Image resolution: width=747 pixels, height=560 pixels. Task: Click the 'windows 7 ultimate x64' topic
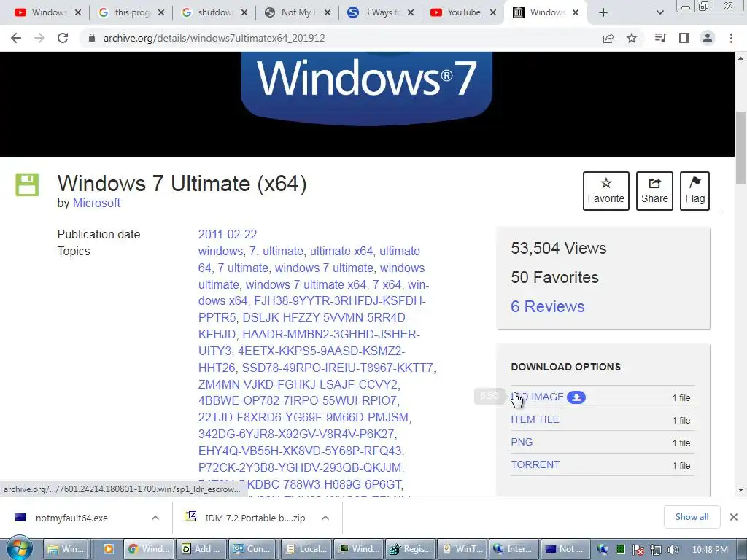tap(306, 285)
